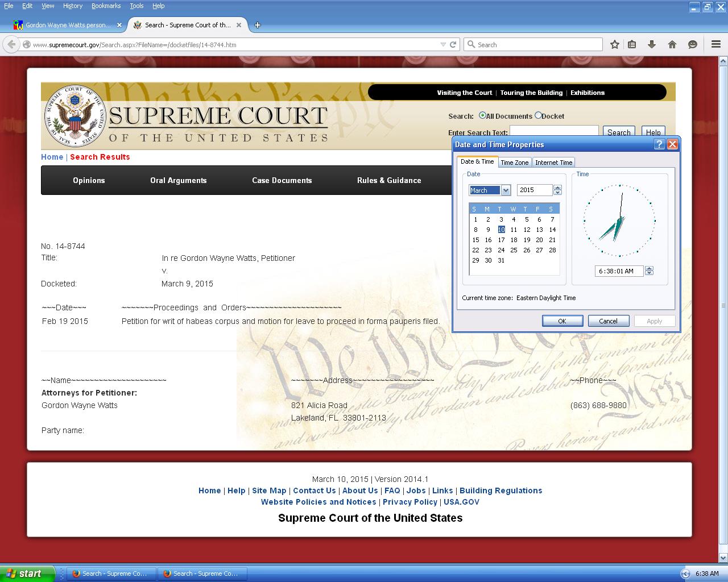Open Case Documents navigation item
The width and height of the screenshot is (728, 582).
[x=282, y=180]
